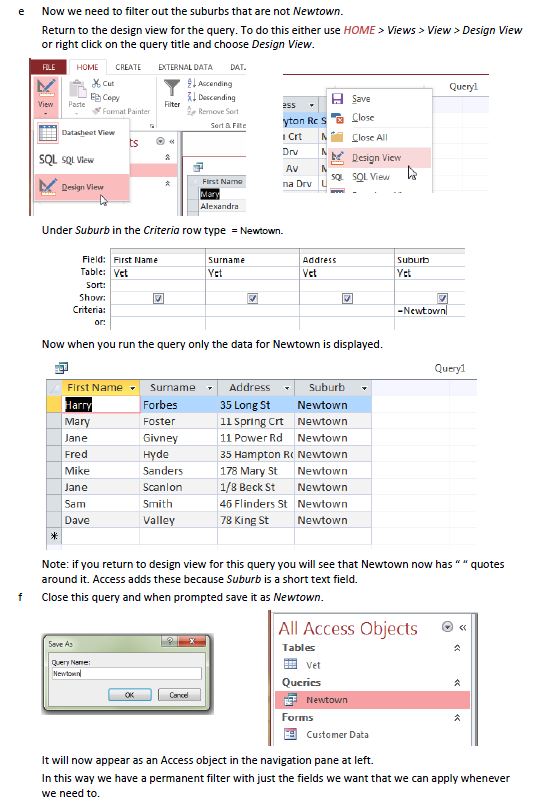Click OK in the Save As dialog

pyautogui.click(x=130, y=695)
